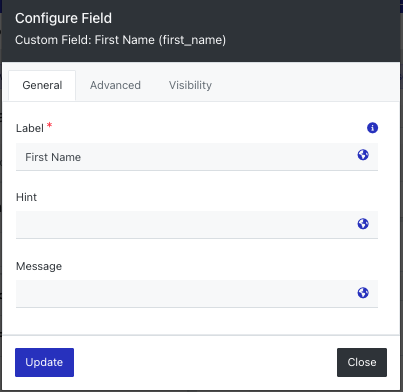Screen dimensions: 403x392
Task: Open the Advanced tab
Action: (x=115, y=85)
